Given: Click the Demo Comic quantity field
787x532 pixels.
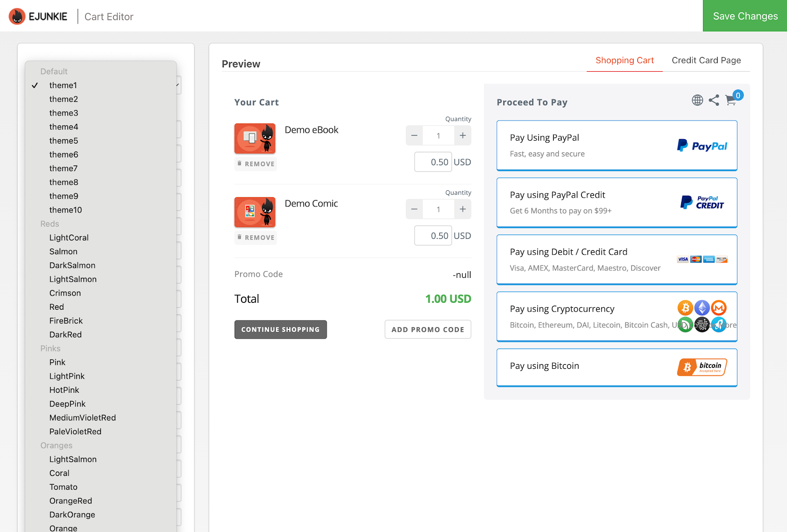Looking at the screenshot, I should (439, 209).
